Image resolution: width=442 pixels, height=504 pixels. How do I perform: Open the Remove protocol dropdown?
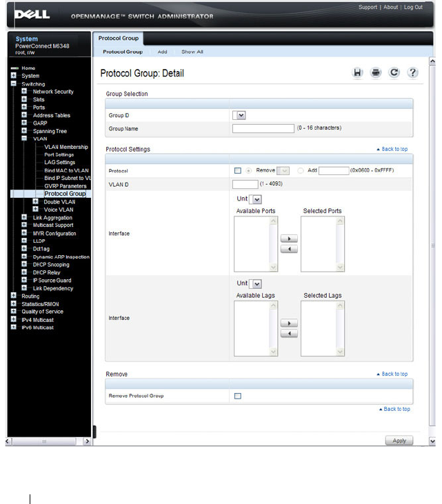pos(283,171)
